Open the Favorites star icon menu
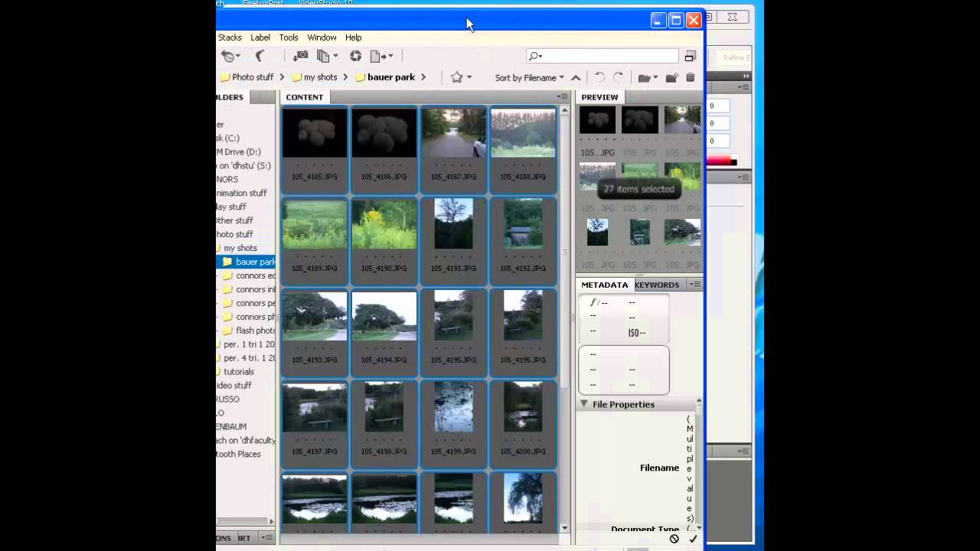Image resolution: width=980 pixels, height=551 pixels. point(461,77)
